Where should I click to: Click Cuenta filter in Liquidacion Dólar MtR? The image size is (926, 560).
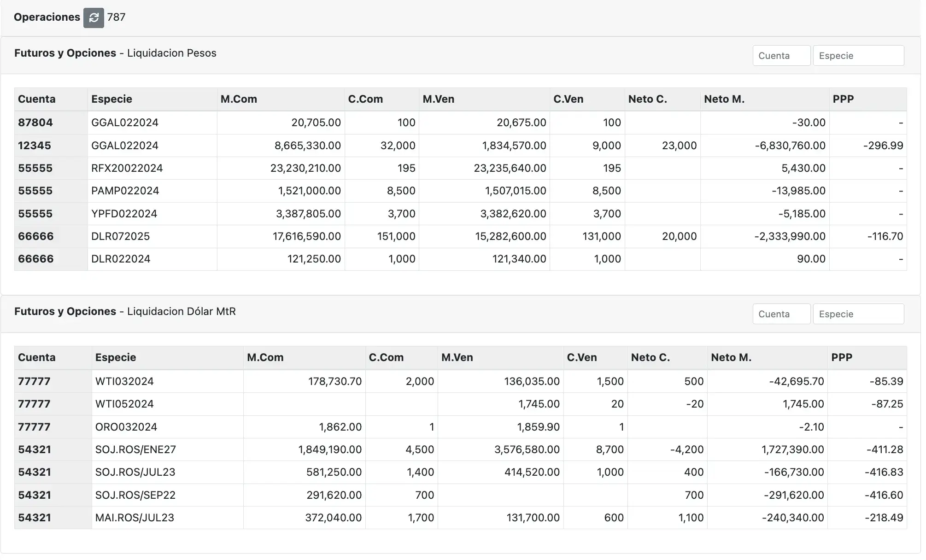(781, 314)
